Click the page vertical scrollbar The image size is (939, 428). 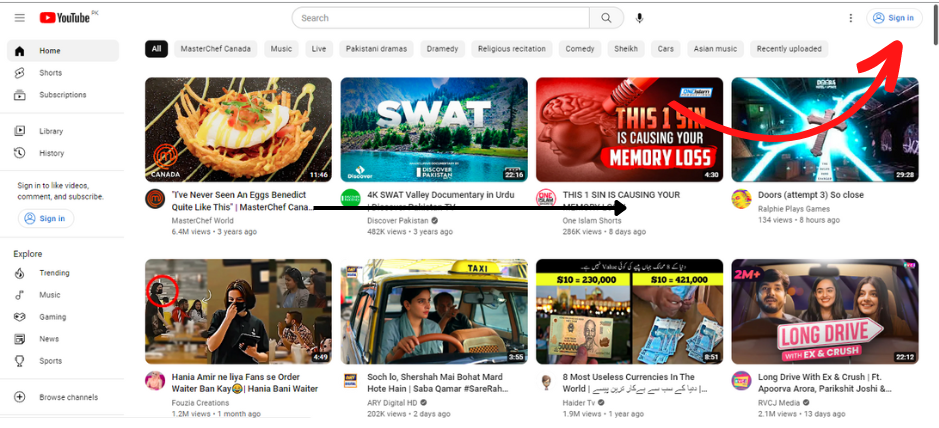[935, 24]
